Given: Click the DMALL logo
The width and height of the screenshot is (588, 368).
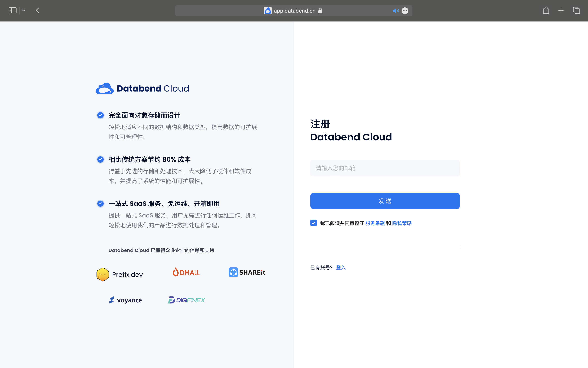Looking at the screenshot, I should [186, 272].
